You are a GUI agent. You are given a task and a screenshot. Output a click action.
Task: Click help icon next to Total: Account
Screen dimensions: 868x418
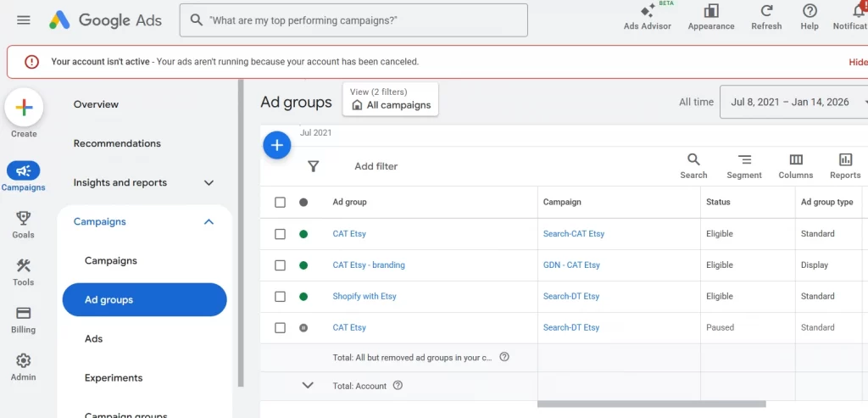click(398, 386)
